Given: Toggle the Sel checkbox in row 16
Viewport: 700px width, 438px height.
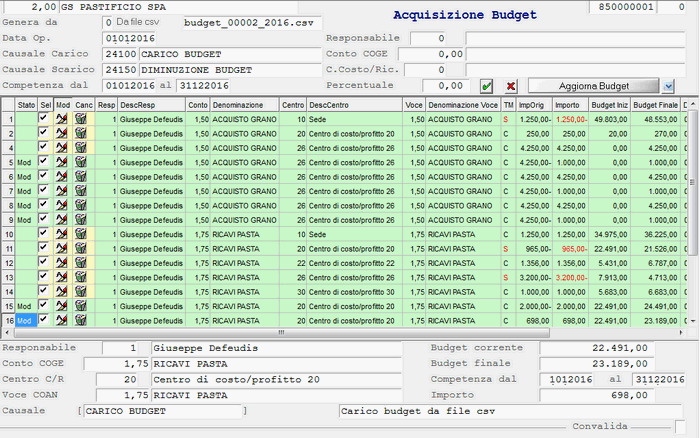Looking at the screenshot, I should click(x=43, y=319).
